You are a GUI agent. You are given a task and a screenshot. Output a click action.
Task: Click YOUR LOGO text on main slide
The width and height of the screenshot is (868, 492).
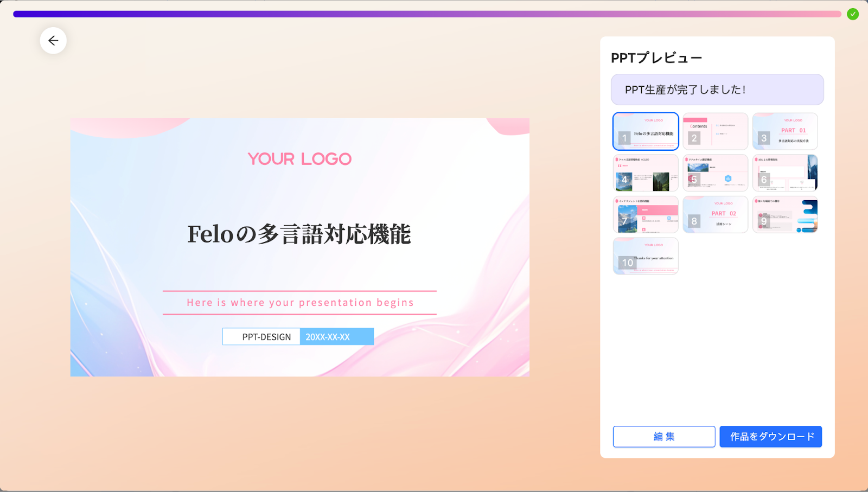coord(299,159)
